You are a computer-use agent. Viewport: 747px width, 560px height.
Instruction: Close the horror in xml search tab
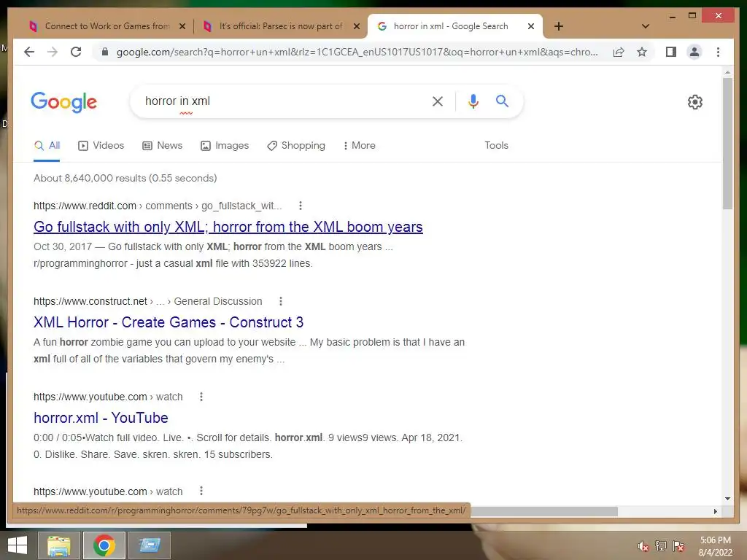pyautogui.click(x=531, y=26)
